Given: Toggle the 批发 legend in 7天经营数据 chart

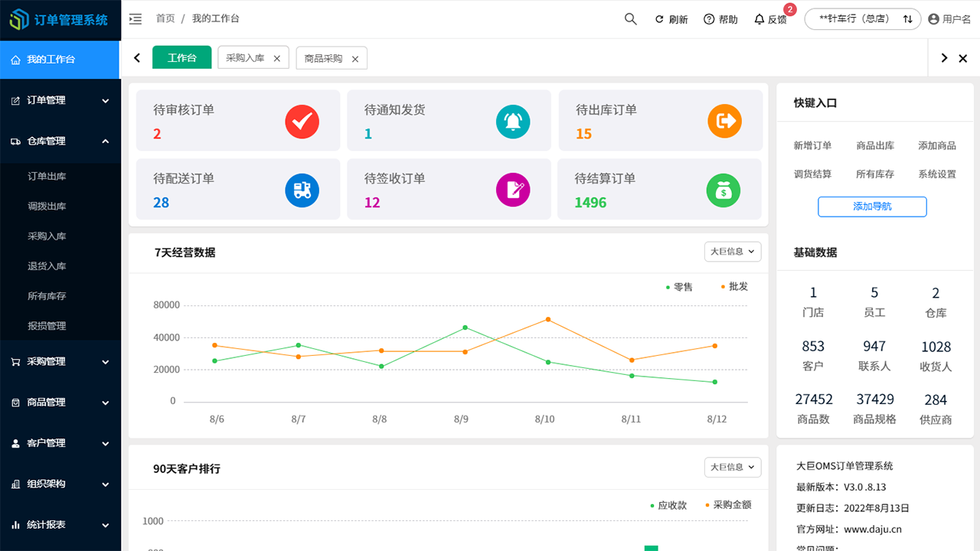Looking at the screenshot, I should tap(733, 286).
